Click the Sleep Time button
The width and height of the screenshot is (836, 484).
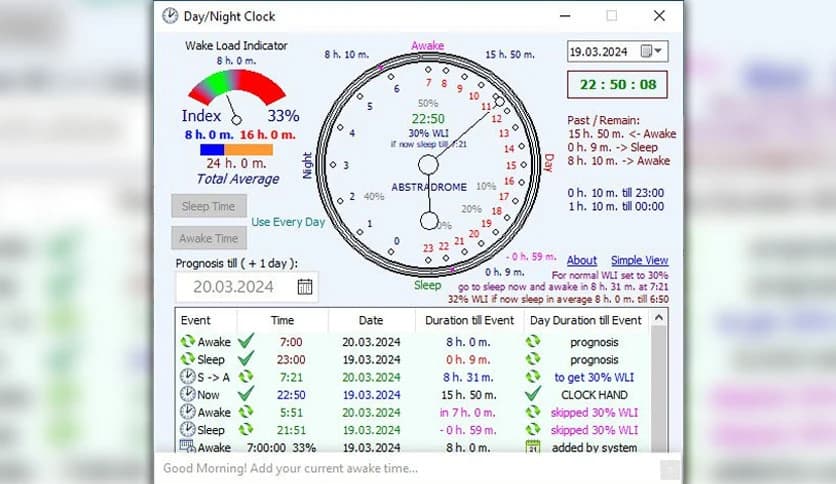tap(208, 206)
